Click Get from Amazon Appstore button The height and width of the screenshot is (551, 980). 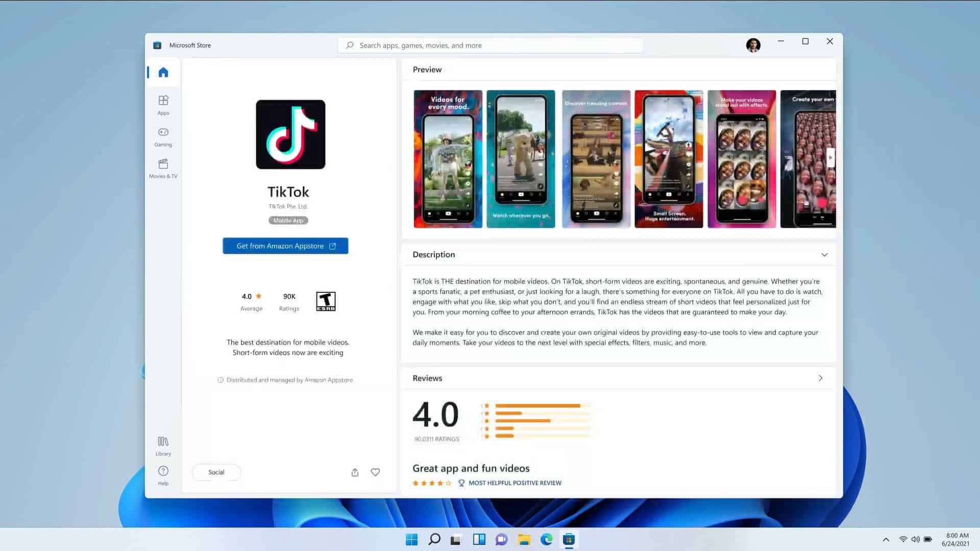[285, 245]
